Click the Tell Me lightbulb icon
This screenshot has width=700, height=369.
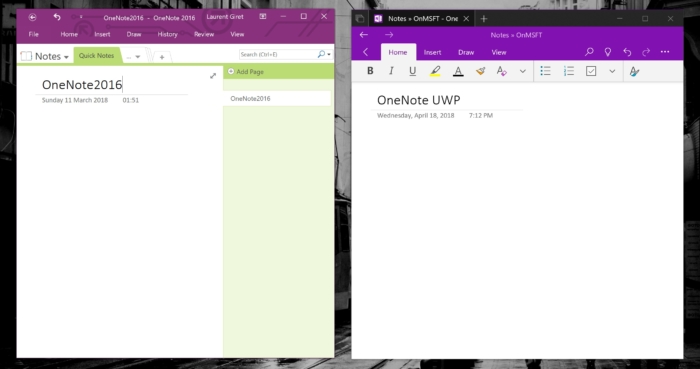coord(608,52)
